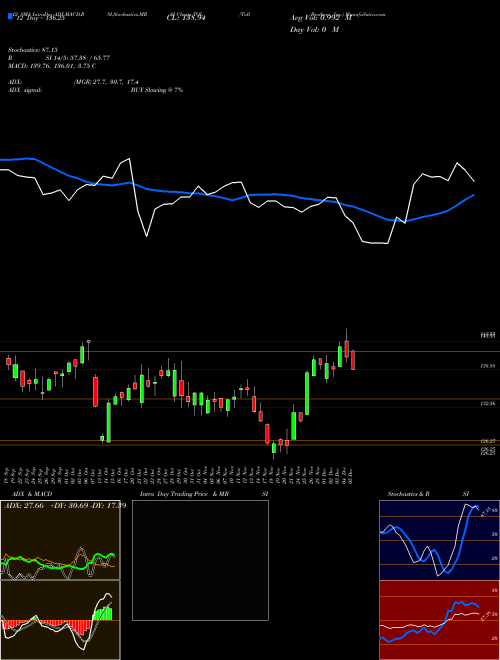Open the empty intraday trading price panel
The width and height of the screenshot is (500, 660).
(200, 560)
